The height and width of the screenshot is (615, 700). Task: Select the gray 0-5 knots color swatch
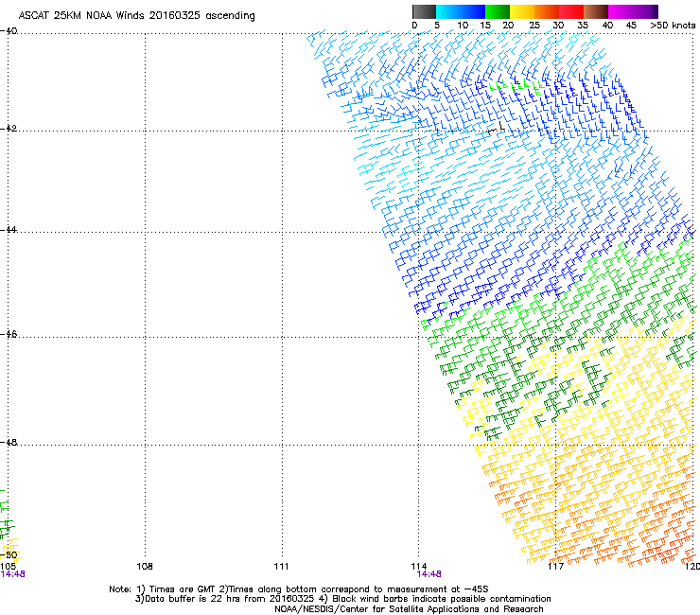coord(424,11)
